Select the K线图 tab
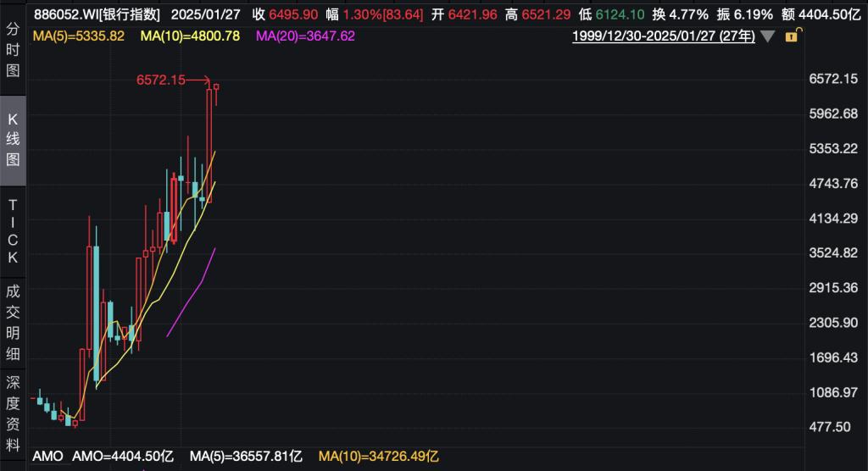The image size is (868, 471). click(13, 140)
